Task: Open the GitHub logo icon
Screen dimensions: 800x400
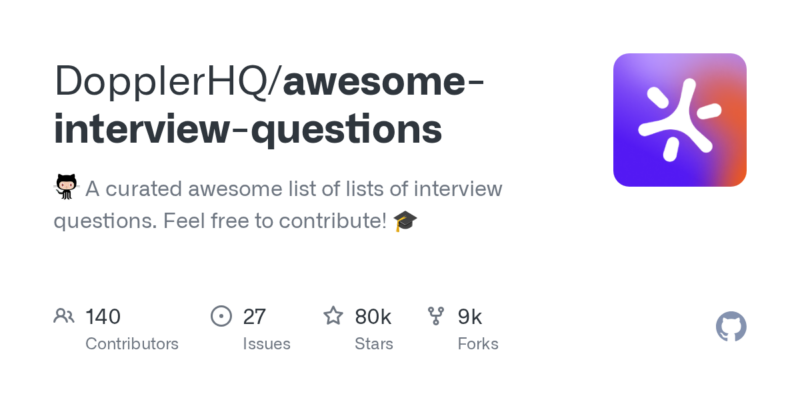Action: (x=732, y=327)
